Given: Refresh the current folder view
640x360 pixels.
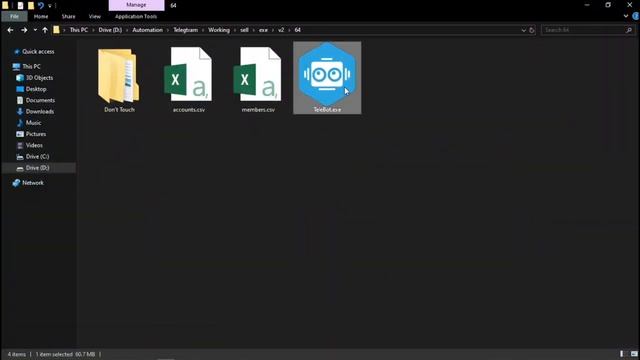Looking at the screenshot, I should point(531,30).
